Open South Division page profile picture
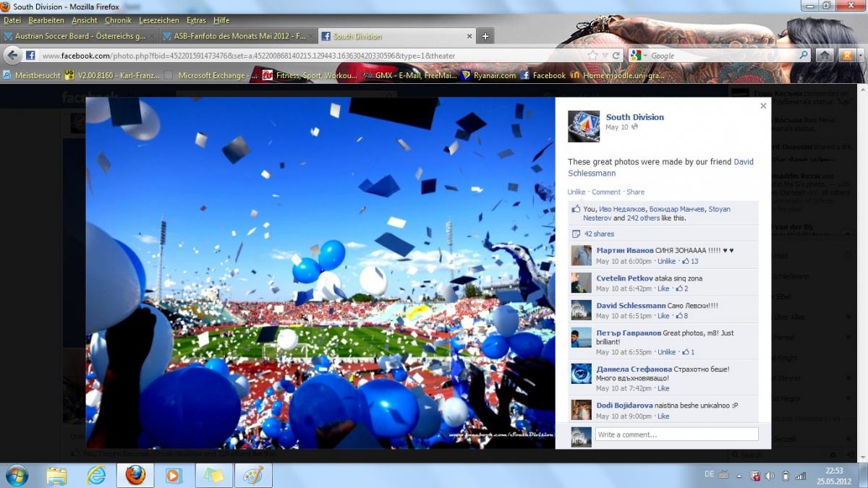 [x=584, y=127]
